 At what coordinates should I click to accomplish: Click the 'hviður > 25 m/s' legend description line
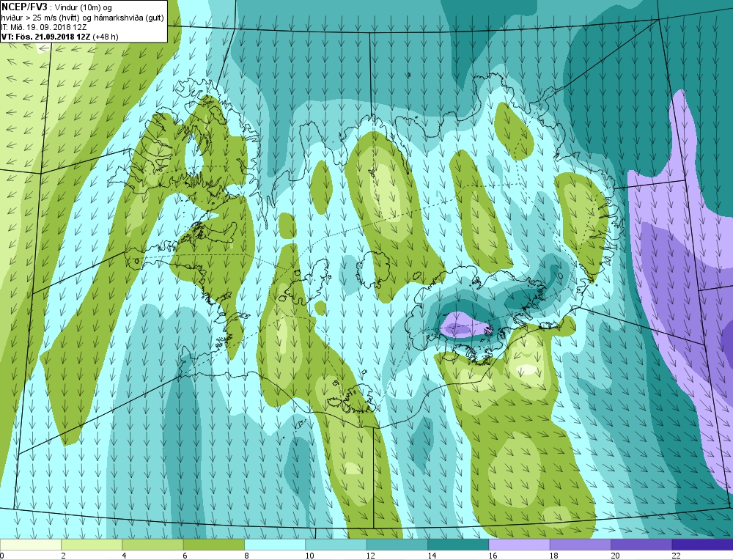coord(82,18)
